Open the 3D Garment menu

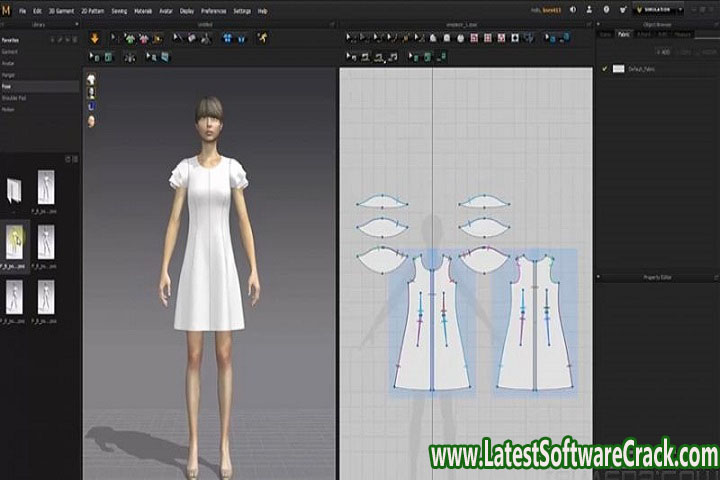click(61, 11)
